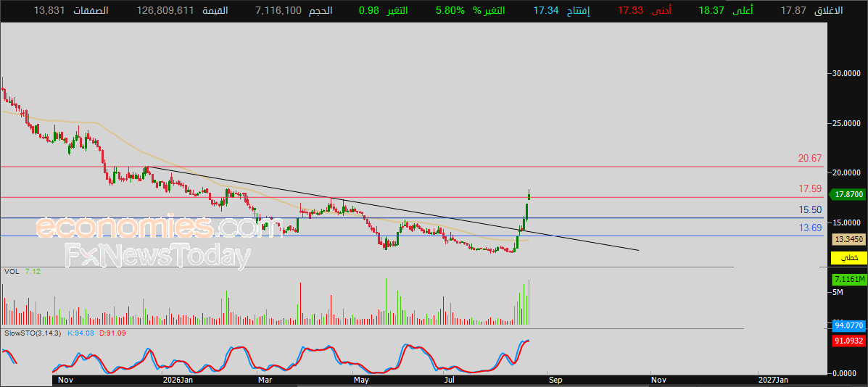Select the VOL indicator label
This screenshot has width=868, height=387.
point(10,272)
